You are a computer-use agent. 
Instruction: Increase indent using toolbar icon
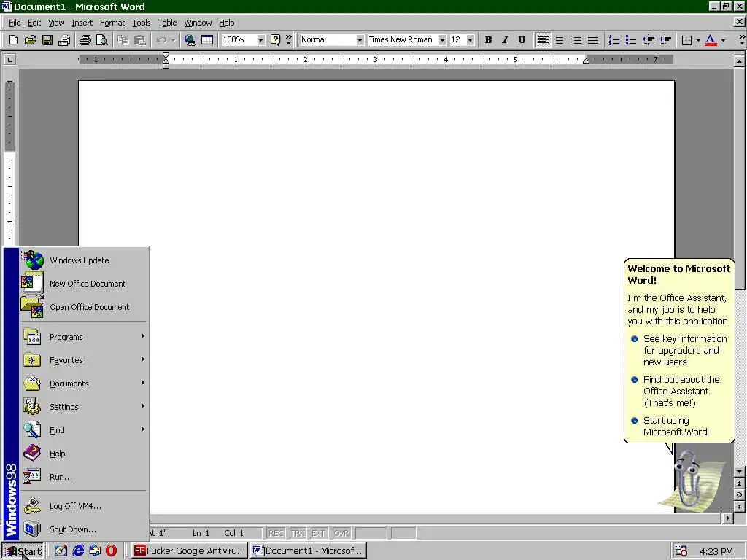tap(665, 40)
